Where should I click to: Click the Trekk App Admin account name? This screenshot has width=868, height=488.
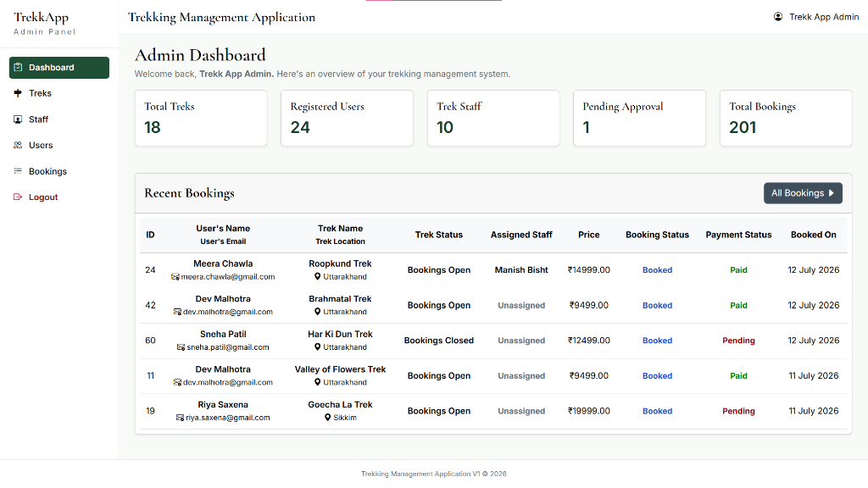click(824, 17)
